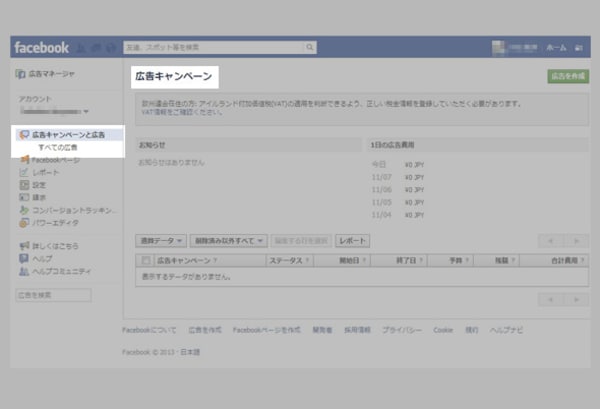
Task: Click the magnifier search icon
Action: 310,47
